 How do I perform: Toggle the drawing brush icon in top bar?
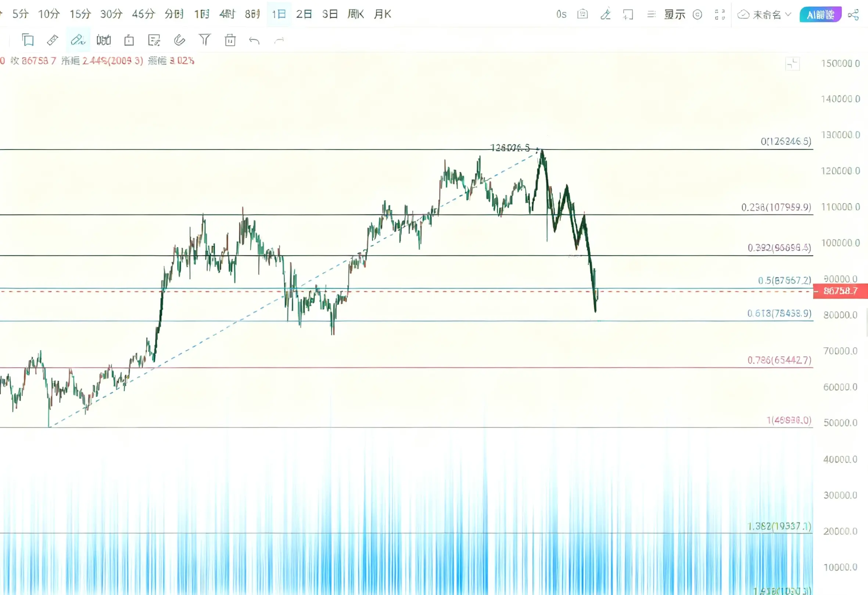coord(606,15)
